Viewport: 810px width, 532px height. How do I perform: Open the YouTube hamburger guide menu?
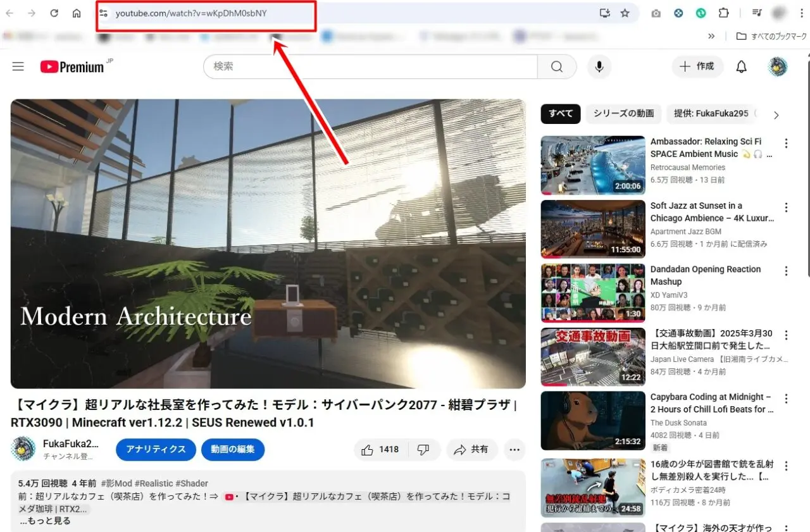pyautogui.click(x=18, y=66)
